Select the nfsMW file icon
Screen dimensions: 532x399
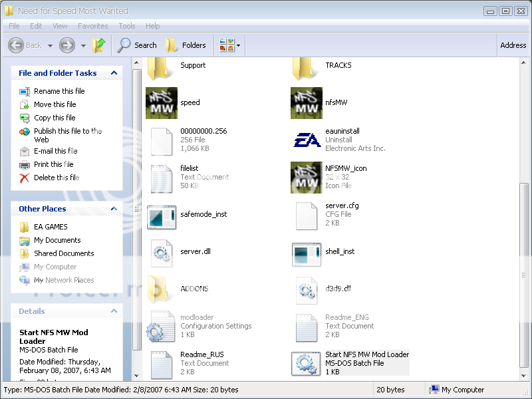pos(307,103)
